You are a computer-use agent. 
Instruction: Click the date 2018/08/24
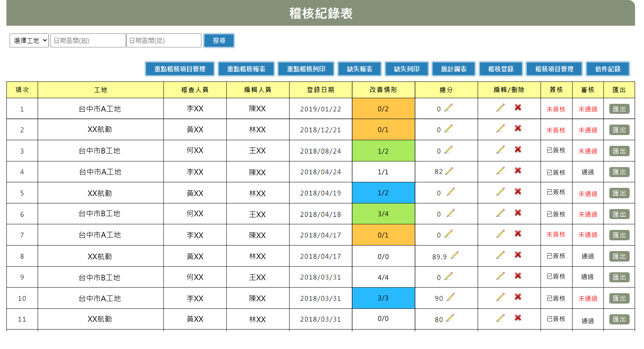(x=321, y=151)
